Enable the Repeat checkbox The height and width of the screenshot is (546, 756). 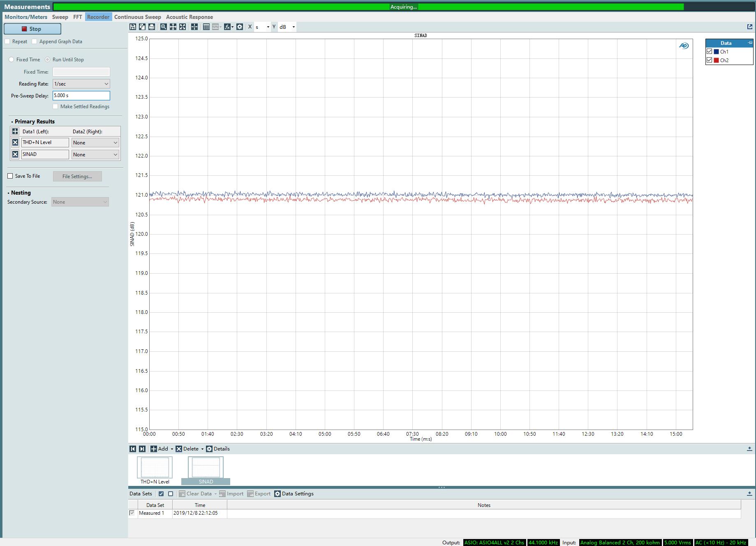[7, 42]
